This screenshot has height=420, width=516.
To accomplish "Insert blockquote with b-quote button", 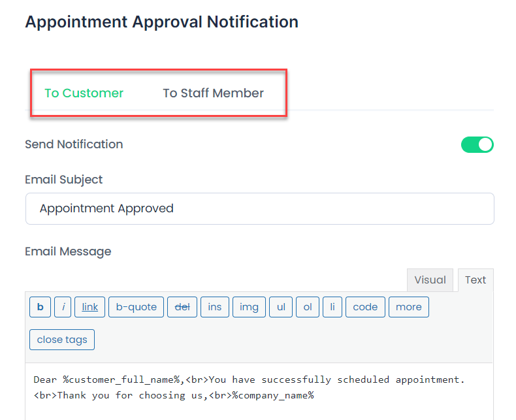I will [137, 307].
